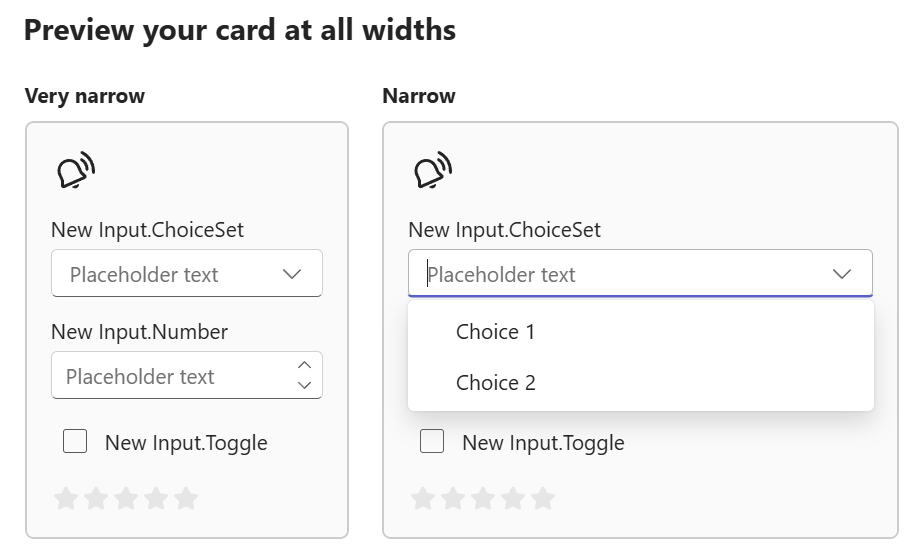Viewport: 910px width, 558px height.
Task: Rate first star in Very narrow card
Action: (66, 498)
